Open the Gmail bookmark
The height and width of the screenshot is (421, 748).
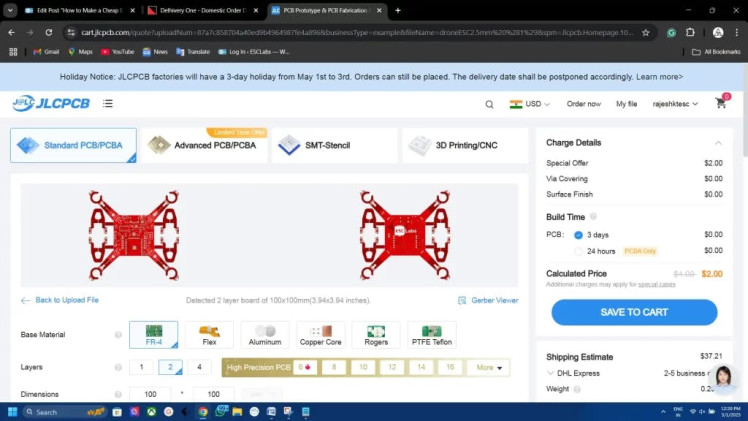(x=46, y=51)
